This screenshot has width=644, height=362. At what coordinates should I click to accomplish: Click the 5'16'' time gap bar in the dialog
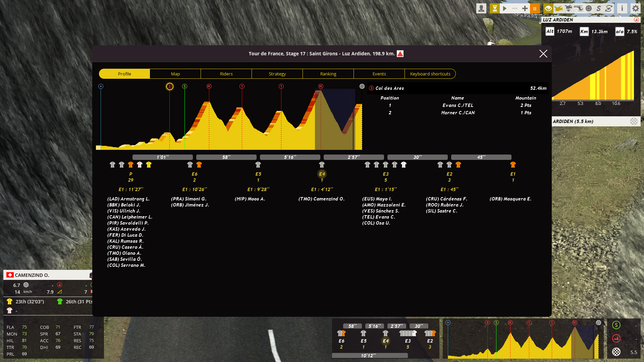pyautogui.click(x=290, y=157)
